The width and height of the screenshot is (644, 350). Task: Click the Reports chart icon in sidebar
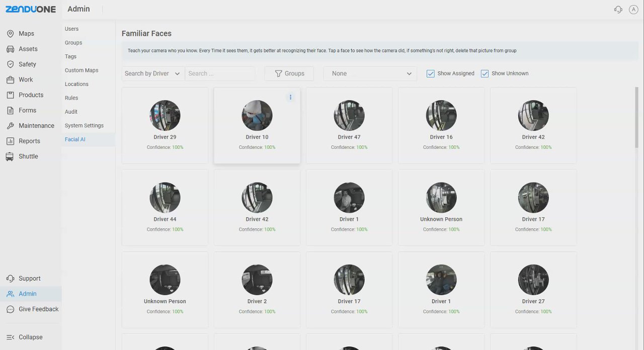(x=10, y=141)
